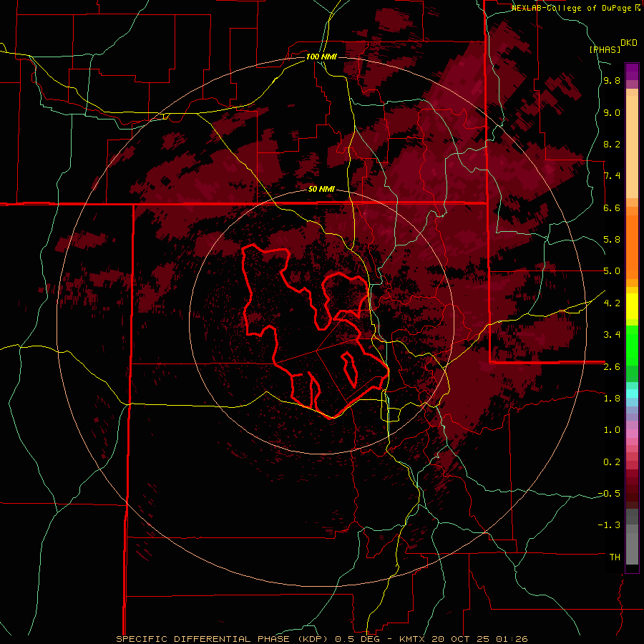Click the bright green segment of color bar
The height and width of the screenshot is (644, 644).
[632, 345]
